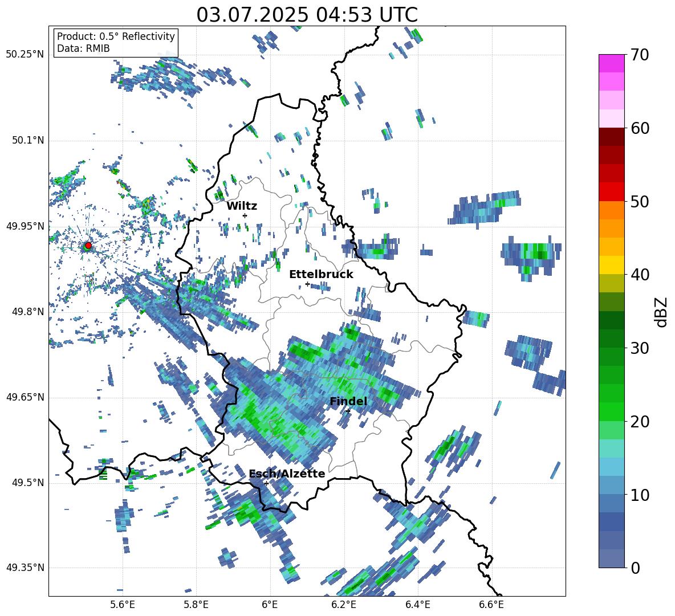Click the 49.65°N latitude label

point(25,397)
